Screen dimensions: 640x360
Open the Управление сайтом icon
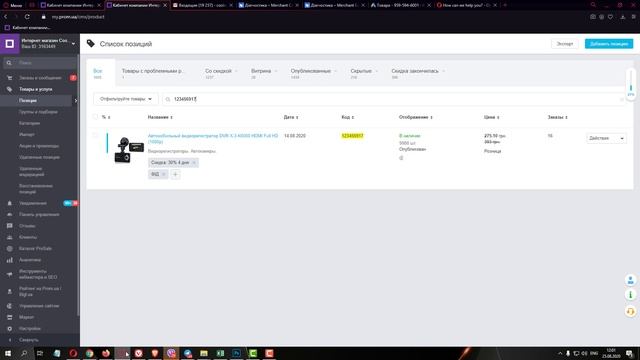coord(9,306)
